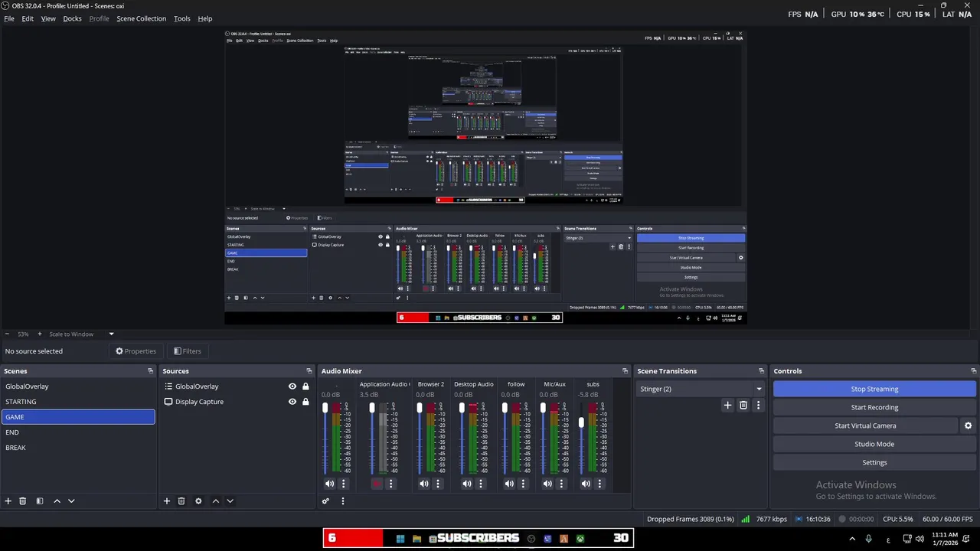
Task: Open subs channel options menu
Action: [x=599, y=484]
